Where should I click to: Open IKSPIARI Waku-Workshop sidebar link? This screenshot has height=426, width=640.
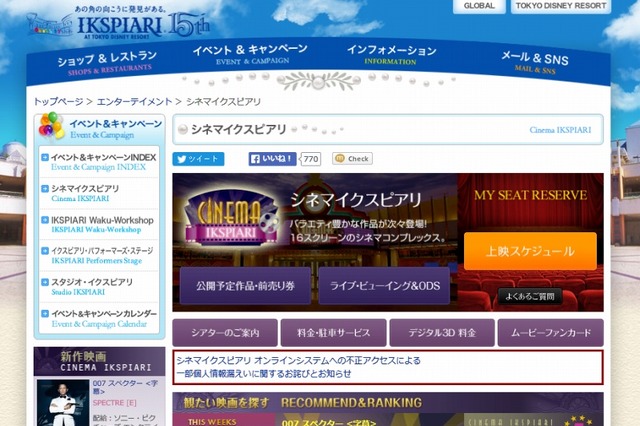tap(102, 224)
